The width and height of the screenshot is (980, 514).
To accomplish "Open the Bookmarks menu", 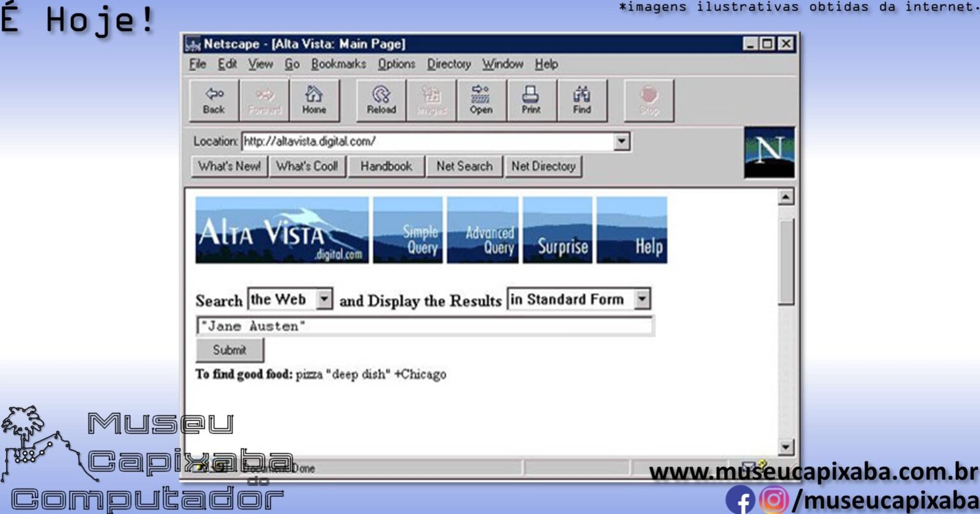I will 338,64.
